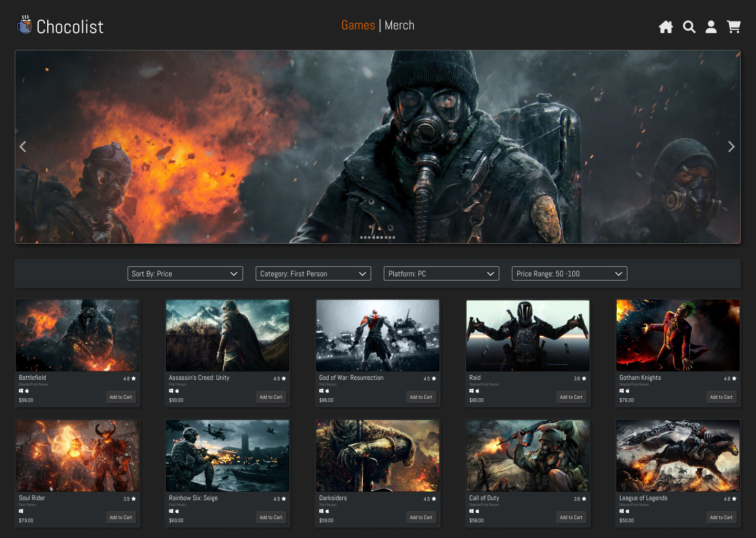
Task: Open the God of War: Resurrection thumbnail
Action: tap(378, 336)
